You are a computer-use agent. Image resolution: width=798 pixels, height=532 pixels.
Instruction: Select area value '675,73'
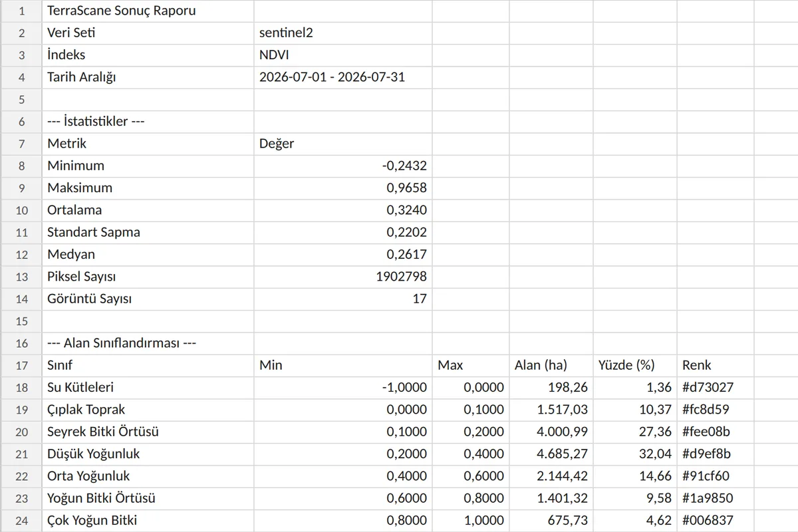(x=551, y=521)
